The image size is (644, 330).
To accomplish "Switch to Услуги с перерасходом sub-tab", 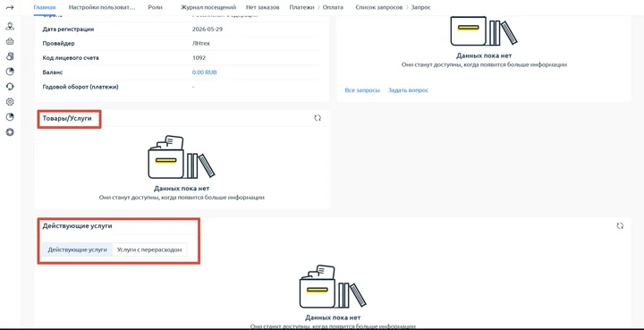I will (149, 250).
